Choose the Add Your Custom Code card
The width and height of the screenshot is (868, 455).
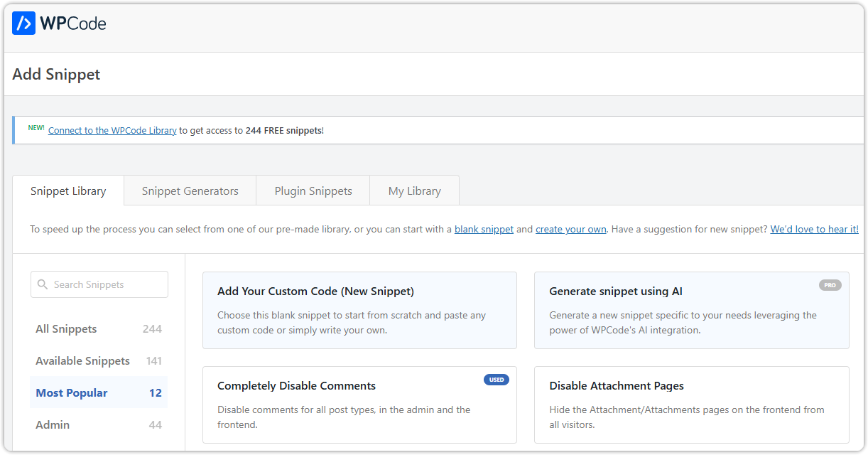pyautogui.click(x=359, y=310)
